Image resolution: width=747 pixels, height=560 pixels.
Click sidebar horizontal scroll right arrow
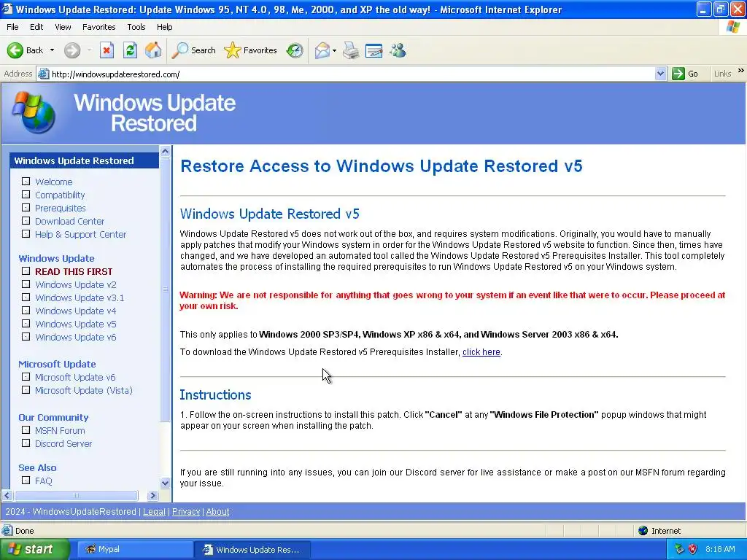click(152, 495)
